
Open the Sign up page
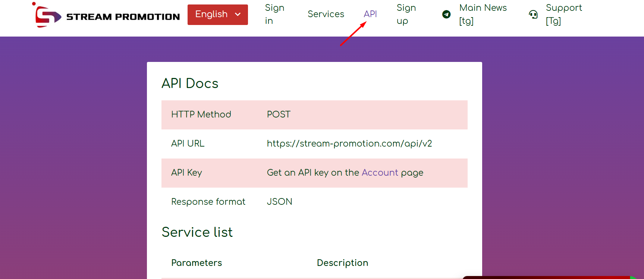(x=406, y=14)
